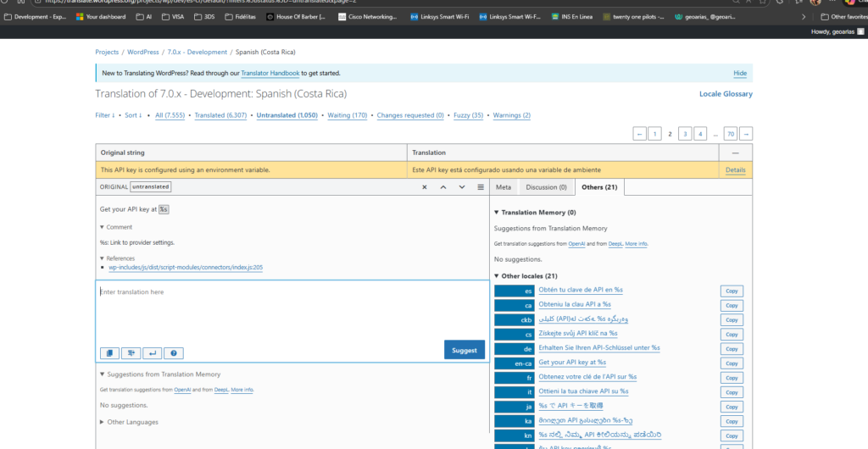Screen dimensions: 868x449
Task: Switch to the Meta tab
Action: click(x=504, y=187)
